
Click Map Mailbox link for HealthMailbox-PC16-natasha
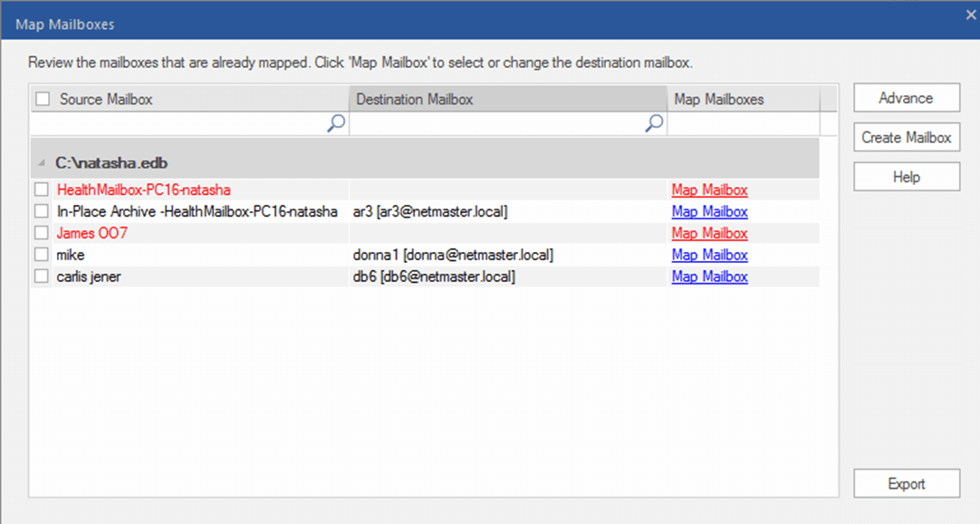[709, 190]
